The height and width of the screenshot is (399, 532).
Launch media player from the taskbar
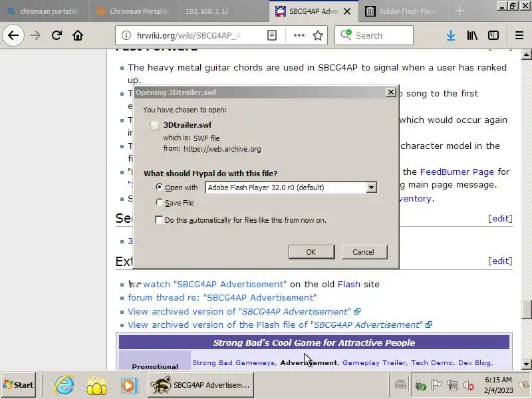[129, 386]
